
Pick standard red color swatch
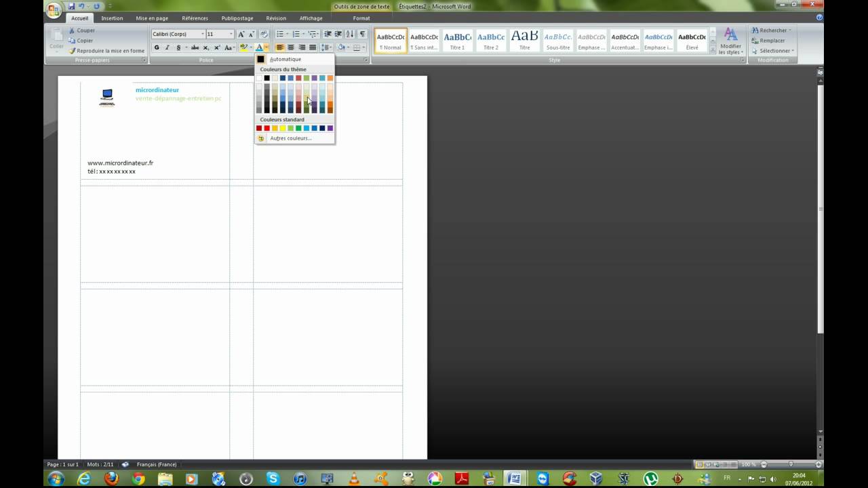click(267, 128)
